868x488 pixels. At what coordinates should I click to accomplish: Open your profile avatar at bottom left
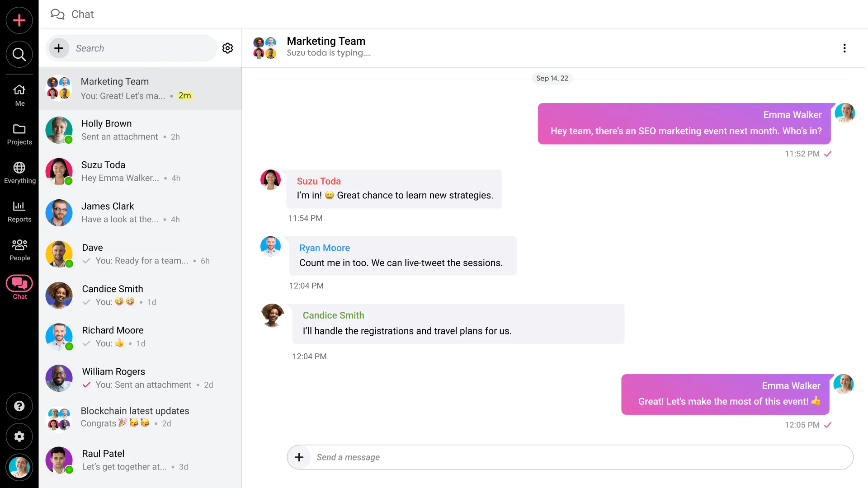19,467
